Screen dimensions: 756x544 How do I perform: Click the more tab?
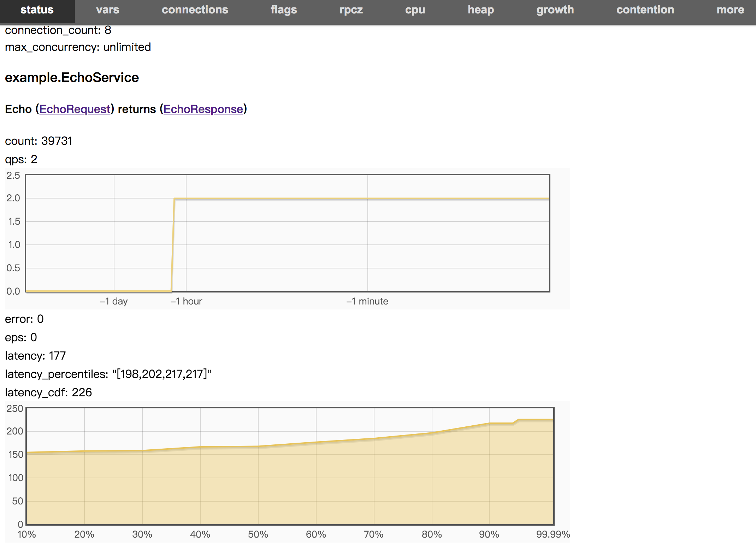coord(730,10)
